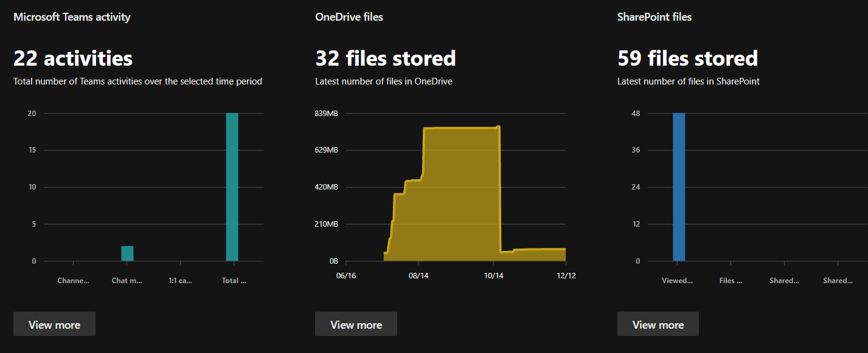Click the 12/12 date marker on the OneDrive chart

[566, 276]
